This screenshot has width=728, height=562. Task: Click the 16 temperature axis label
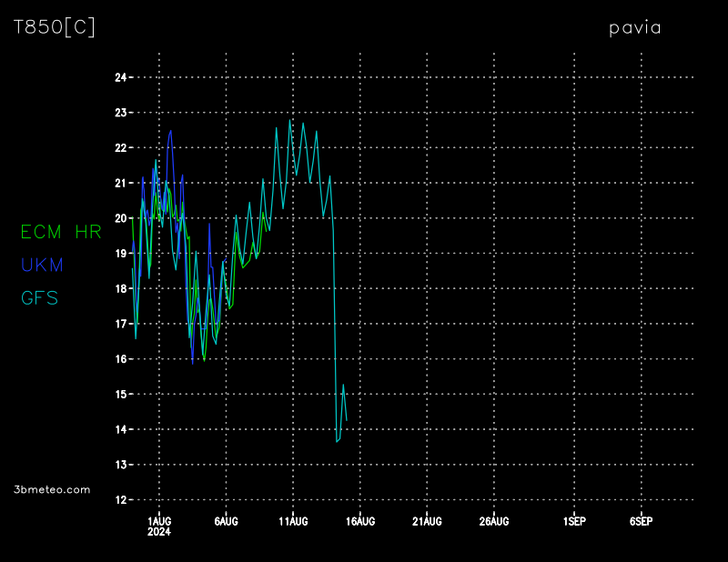click(120, 359)
